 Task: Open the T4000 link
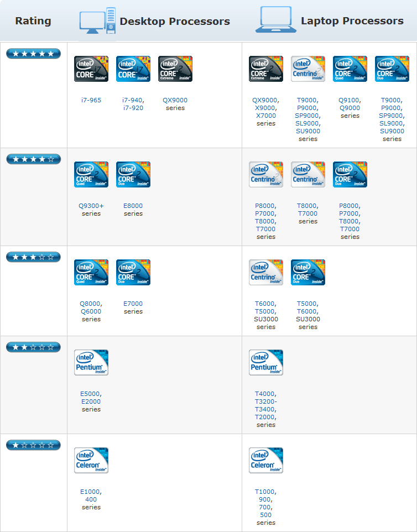click(265, 394)
